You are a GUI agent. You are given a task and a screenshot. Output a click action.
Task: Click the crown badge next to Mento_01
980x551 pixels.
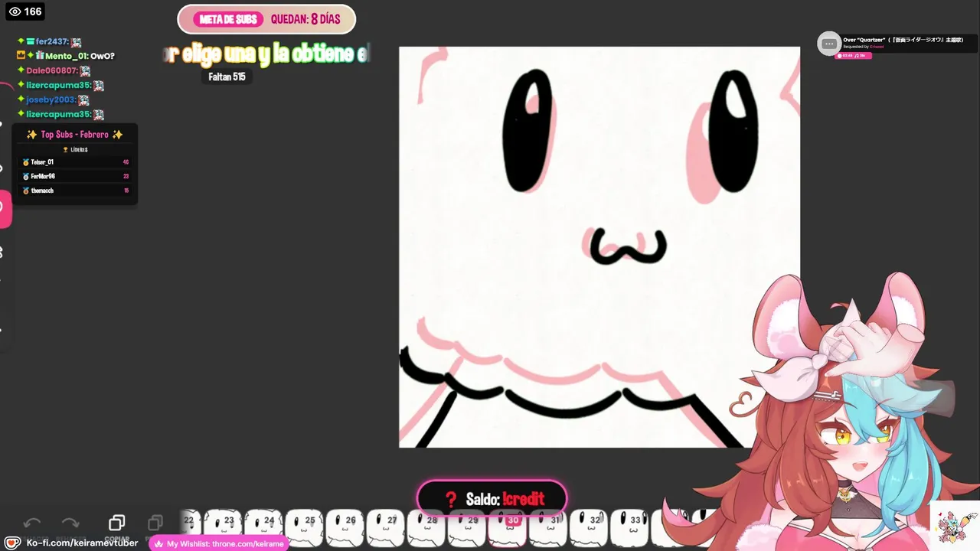point(21,56)
